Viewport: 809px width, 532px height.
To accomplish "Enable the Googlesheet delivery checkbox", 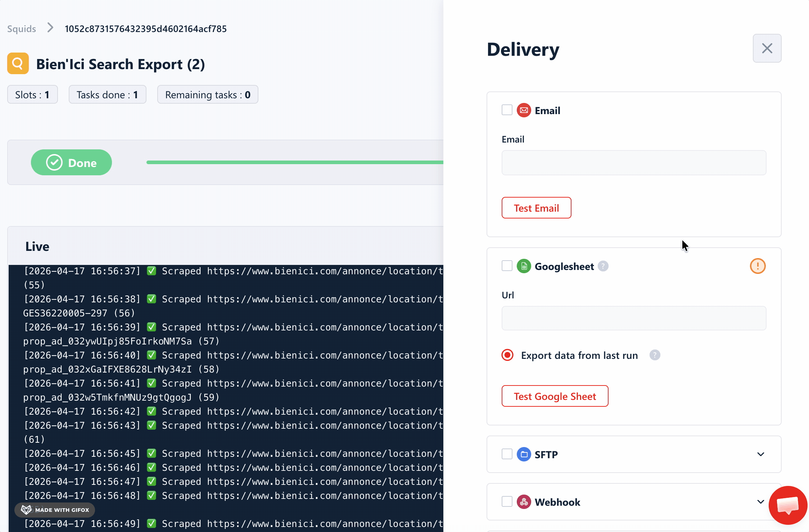I will coord(507,266).
